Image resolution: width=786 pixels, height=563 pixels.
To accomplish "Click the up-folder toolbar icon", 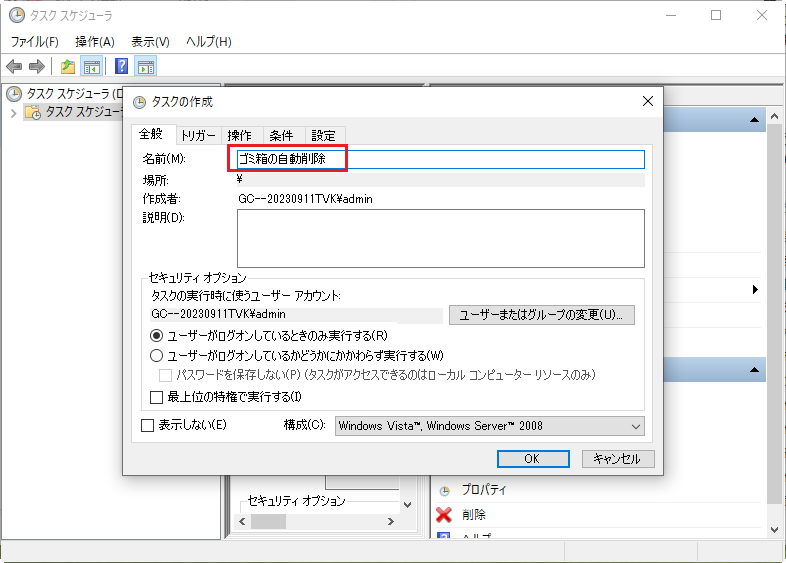I will click(68, 66).
